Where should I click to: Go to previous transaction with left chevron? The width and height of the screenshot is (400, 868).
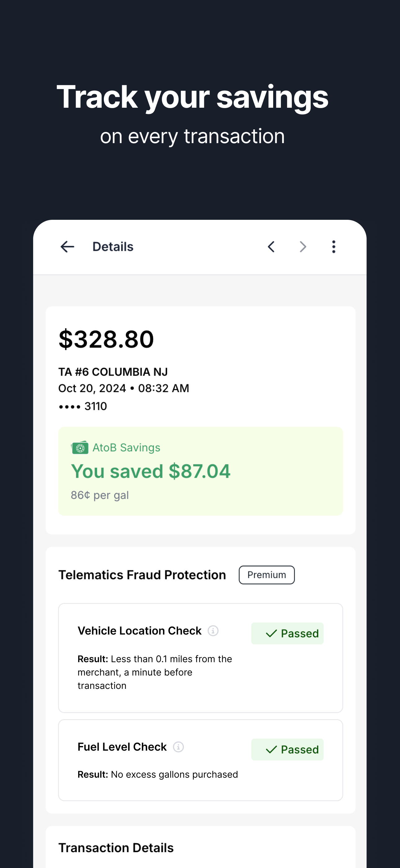tap(271, 247)
